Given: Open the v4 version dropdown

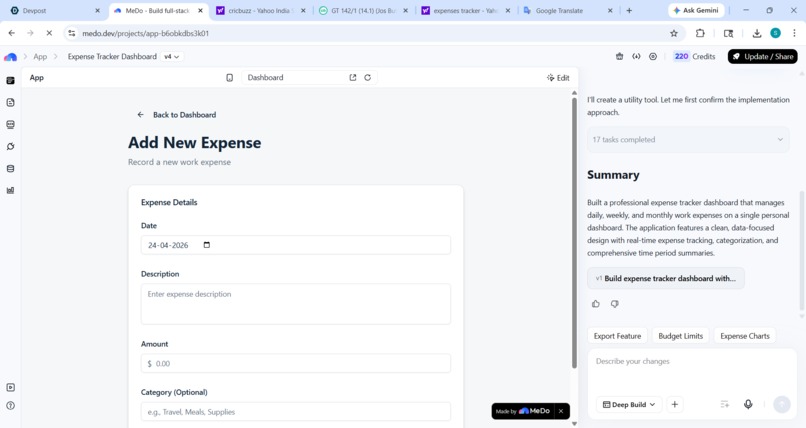Looking at the screenshot, I should pyautogui.click(x=172, y=57).
